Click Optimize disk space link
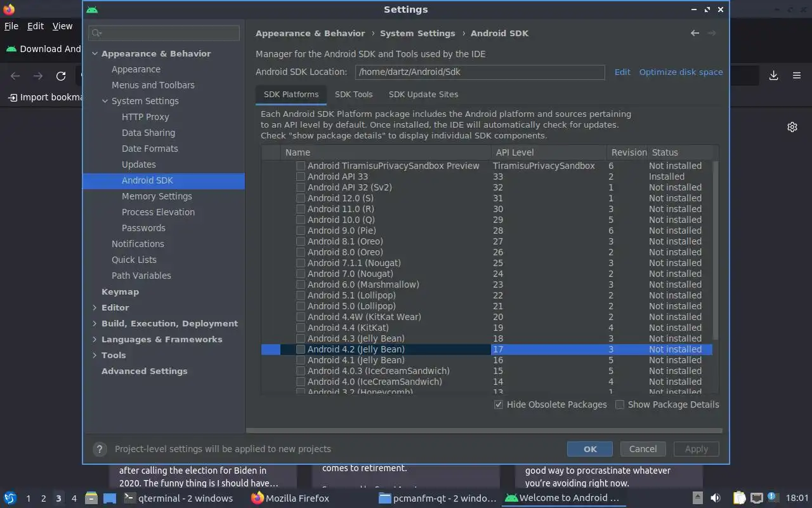The image size is (812, 508). [681, 72]
